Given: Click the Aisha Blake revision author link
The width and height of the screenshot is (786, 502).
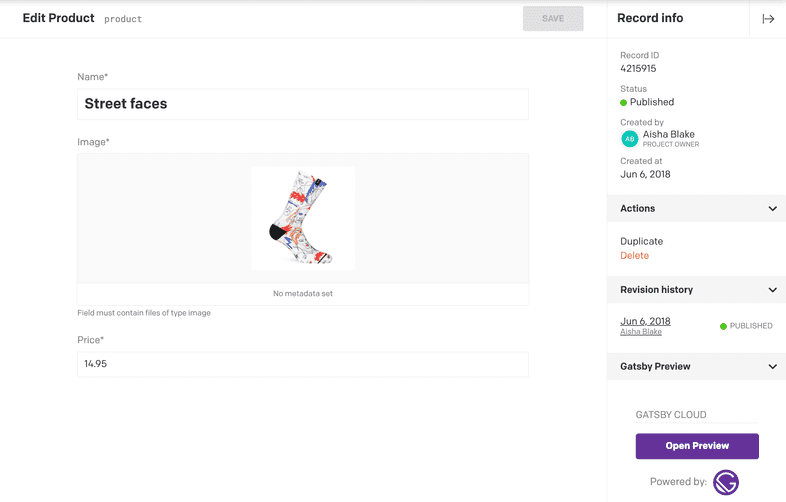Looking at the screenshot, I should pos(641,332).
